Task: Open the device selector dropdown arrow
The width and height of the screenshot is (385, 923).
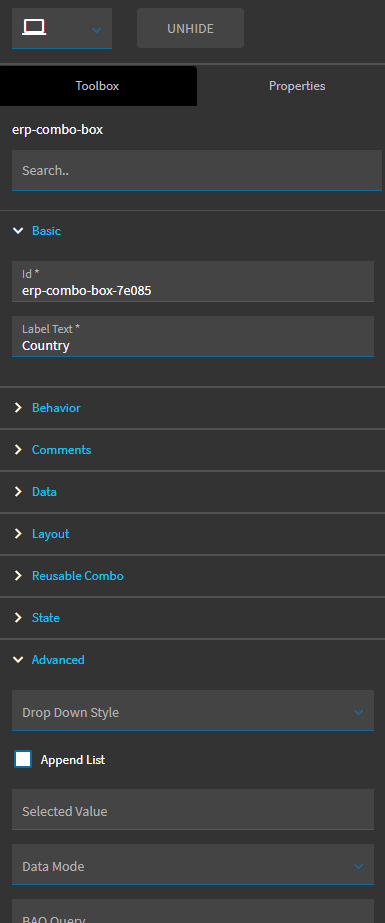Action: point(97,29)
